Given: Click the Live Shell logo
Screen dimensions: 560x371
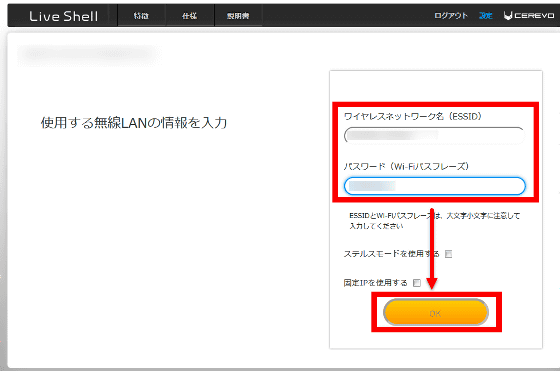Looking at the screenshot, I should [x=64, y=16].
